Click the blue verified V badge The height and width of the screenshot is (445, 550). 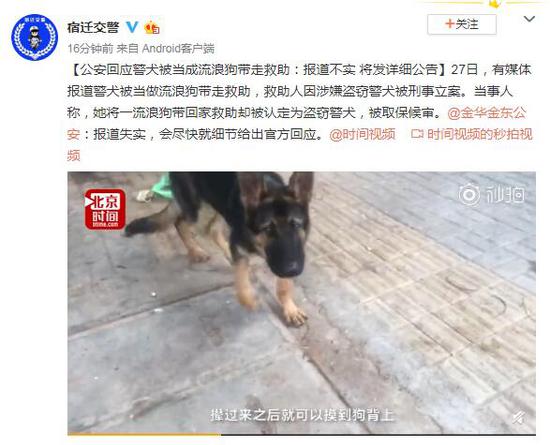[x=132, y=27]
